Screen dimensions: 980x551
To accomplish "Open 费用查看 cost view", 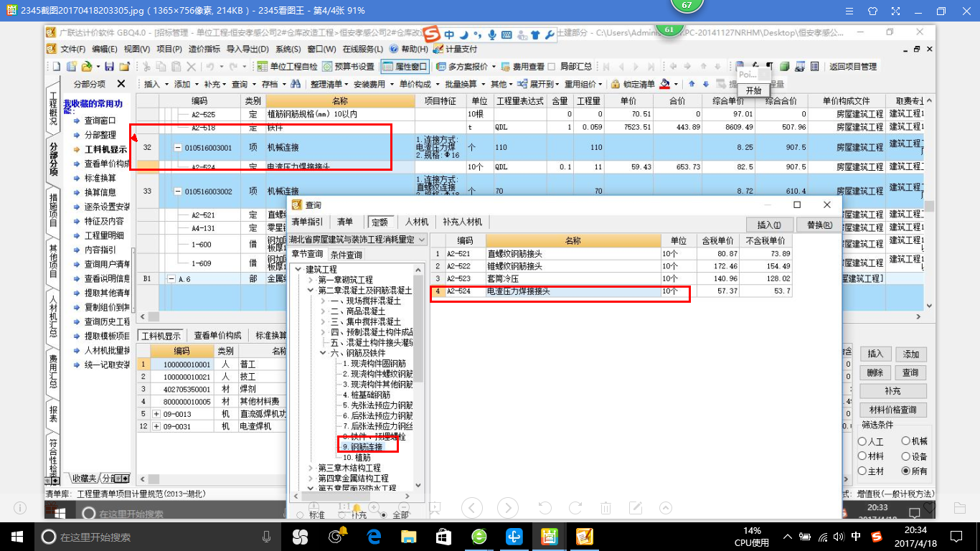I will [522, 66].
